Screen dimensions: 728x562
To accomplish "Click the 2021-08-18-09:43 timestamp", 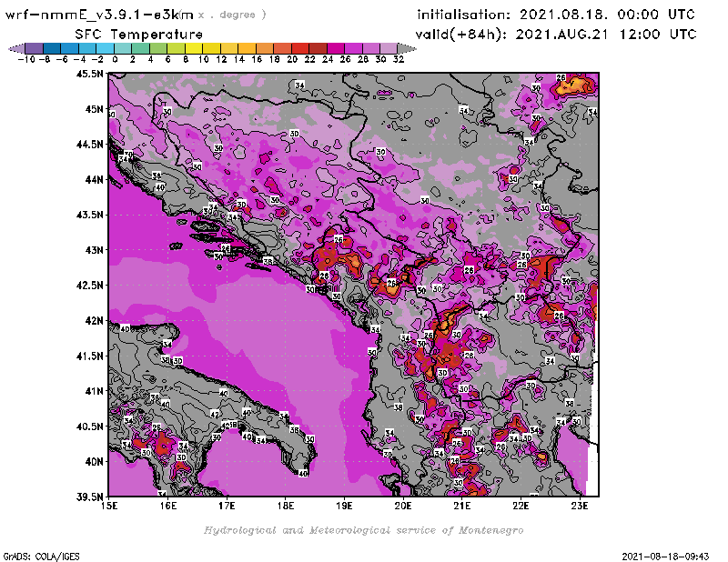I will 665,557.
